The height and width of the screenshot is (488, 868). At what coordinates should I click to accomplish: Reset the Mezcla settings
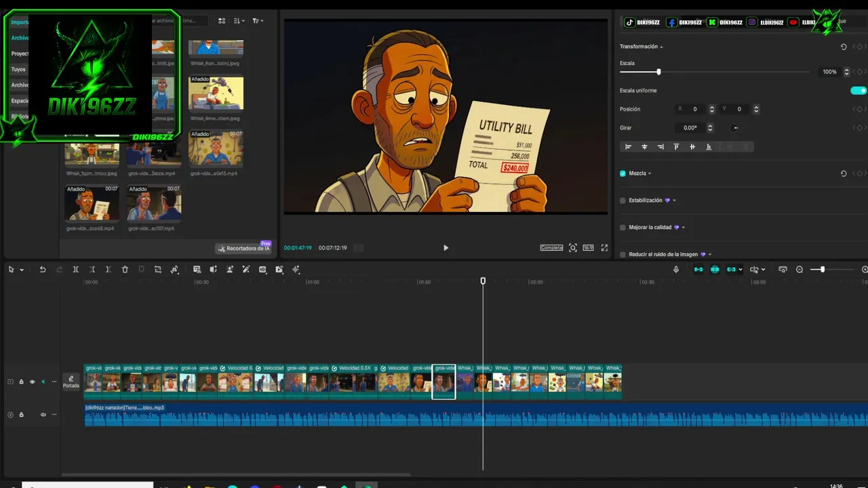click(844, 174)
